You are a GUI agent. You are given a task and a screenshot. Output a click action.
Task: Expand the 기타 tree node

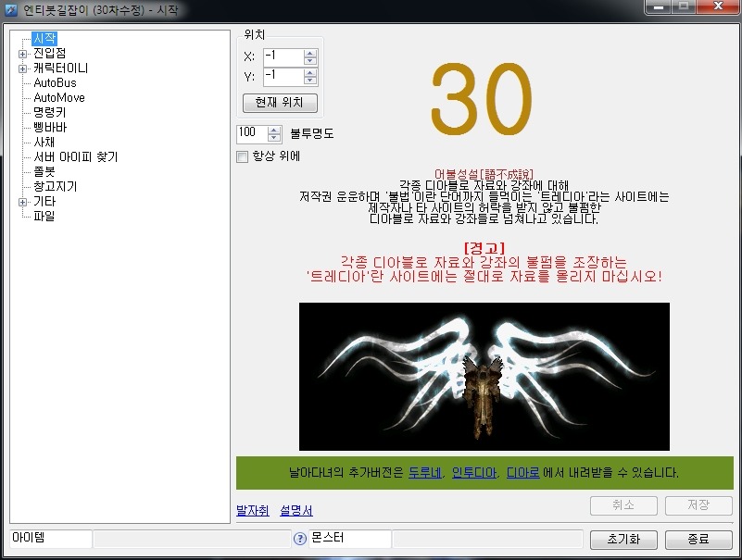tap(22, 203)
